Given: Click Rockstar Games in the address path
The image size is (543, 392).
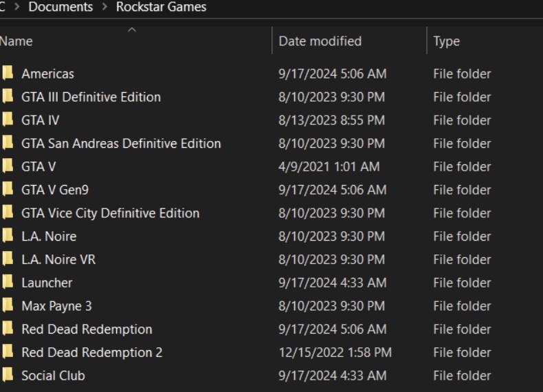Looking at the screenshot, I should pos(161,8).
